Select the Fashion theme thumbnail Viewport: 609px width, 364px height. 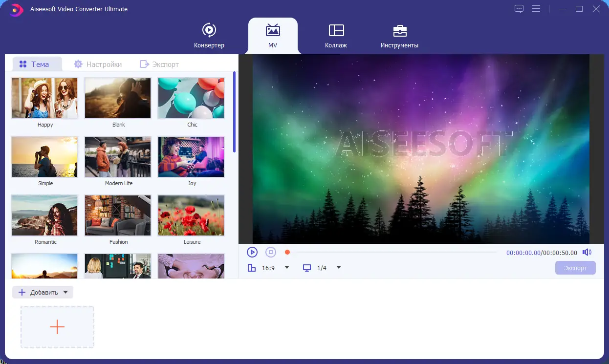click(x=118, y=215)
